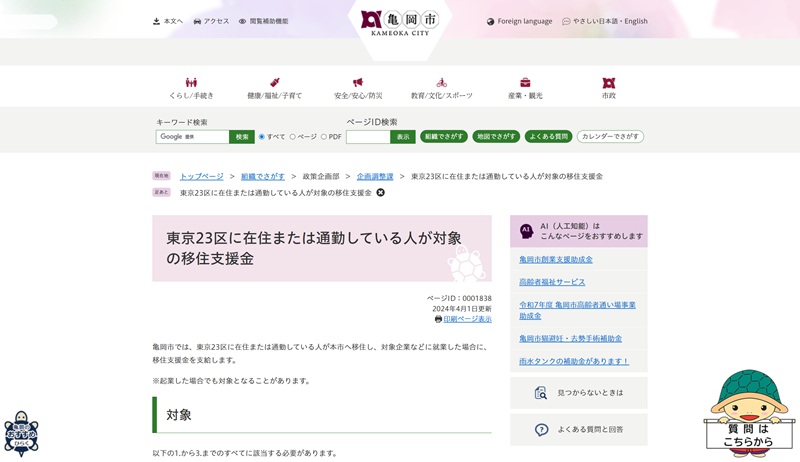Screen dimensions: 800x462
Task: Open the アクセス link with car icon
Action: [x=211, y=21]
